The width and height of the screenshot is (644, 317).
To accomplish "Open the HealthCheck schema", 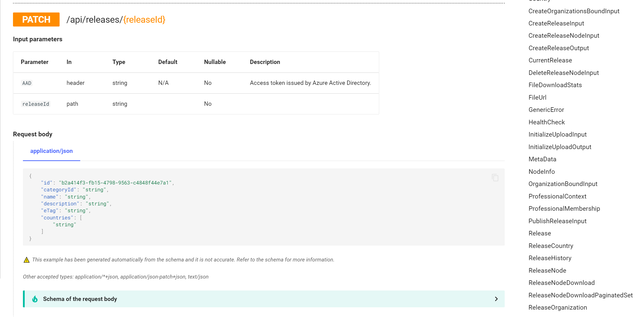I will pos(546,122).
